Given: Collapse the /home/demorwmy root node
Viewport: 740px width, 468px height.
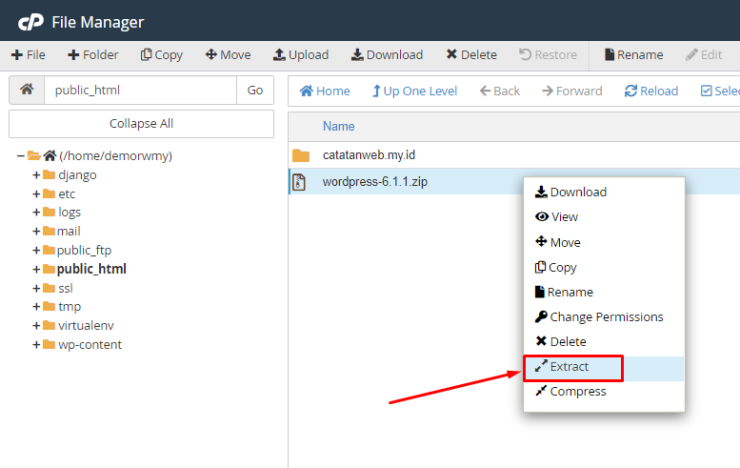Looking at the screenshot, I should 20,156.
